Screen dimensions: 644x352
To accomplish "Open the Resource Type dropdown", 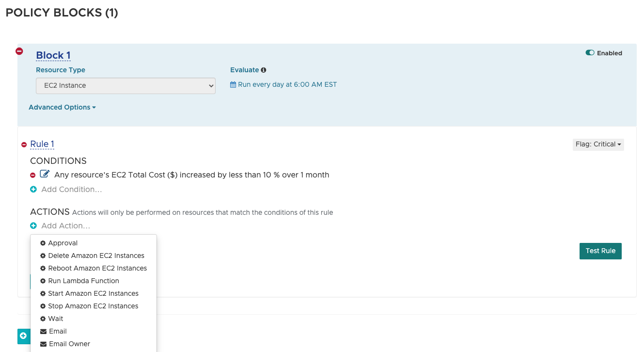I will click(x=126, y=86).
